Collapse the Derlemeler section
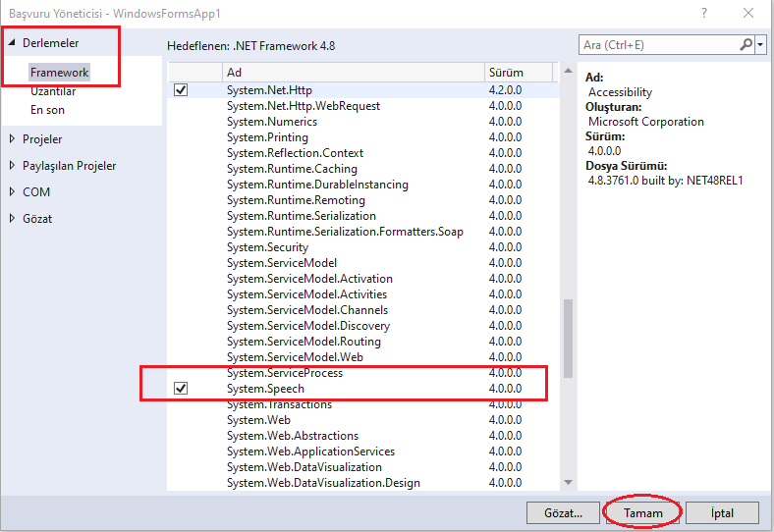This screenshot has width=774, height=532. point(12,42)
